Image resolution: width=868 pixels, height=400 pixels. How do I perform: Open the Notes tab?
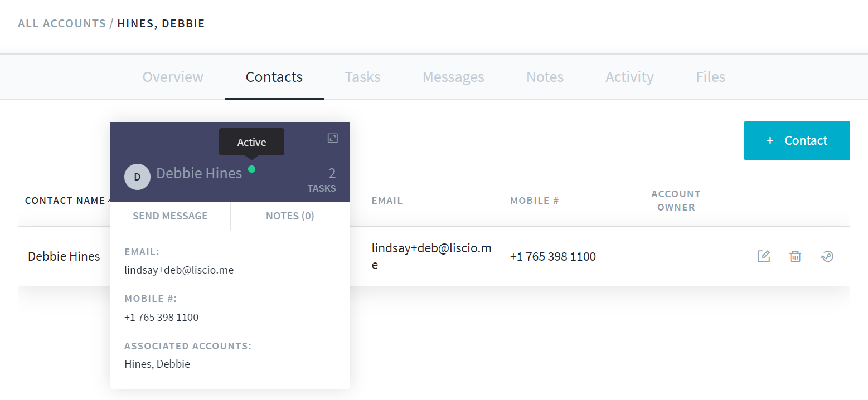coord(545,77)
